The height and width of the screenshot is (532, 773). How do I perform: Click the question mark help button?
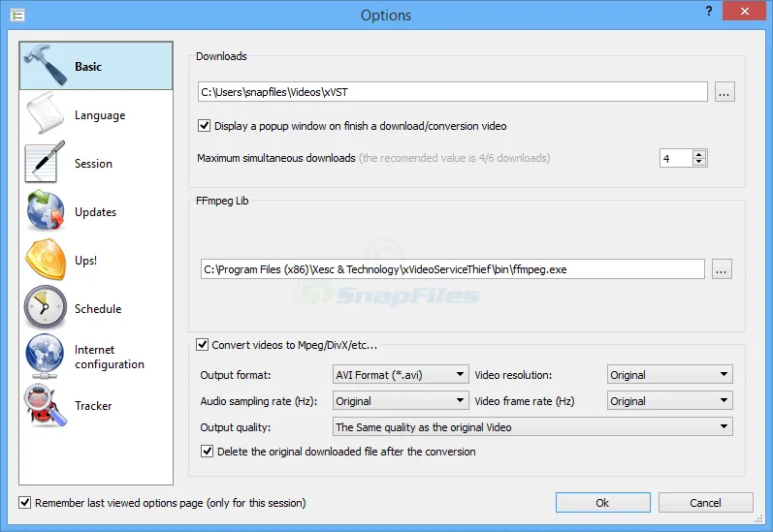(x=709, y=11)
